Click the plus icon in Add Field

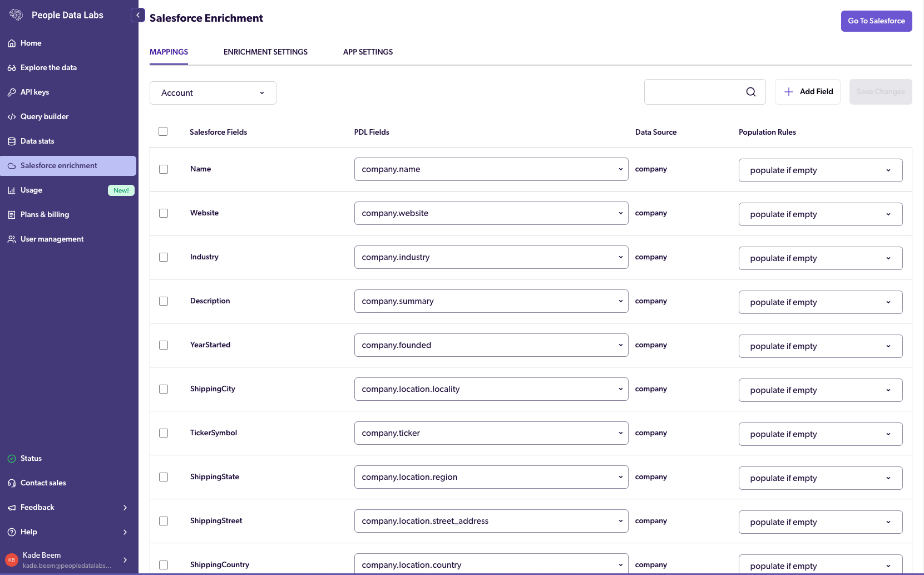[x=788, y=92]
